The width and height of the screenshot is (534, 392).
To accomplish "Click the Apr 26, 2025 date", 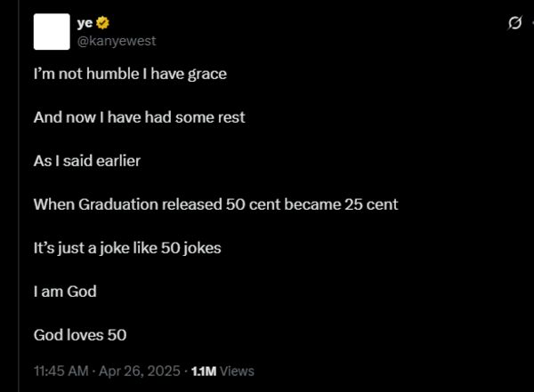I will tap(140, 371).
